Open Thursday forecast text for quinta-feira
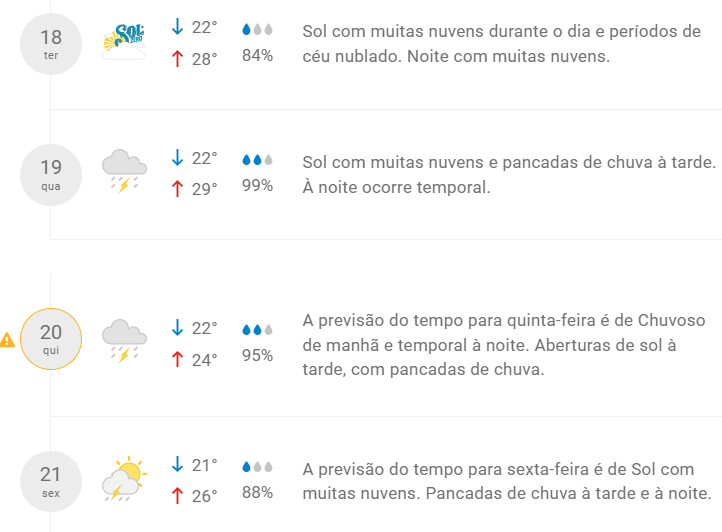 tap(504, 344)
